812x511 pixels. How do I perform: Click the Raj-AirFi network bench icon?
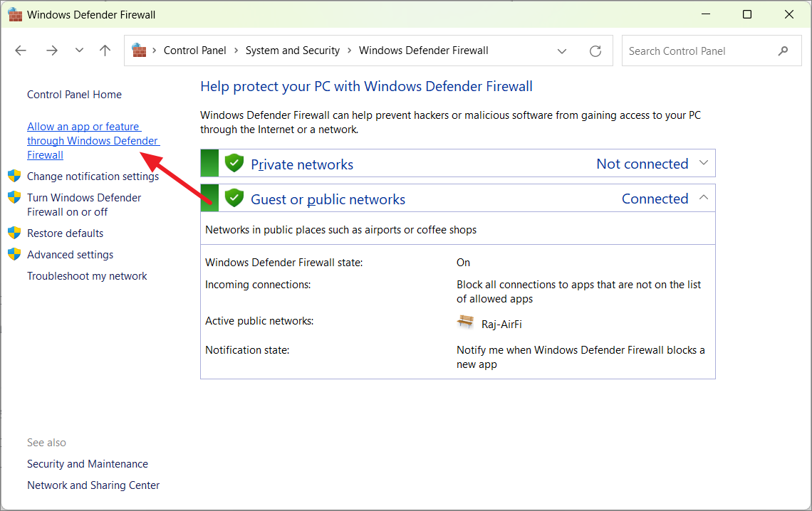[x=465, y=322]
